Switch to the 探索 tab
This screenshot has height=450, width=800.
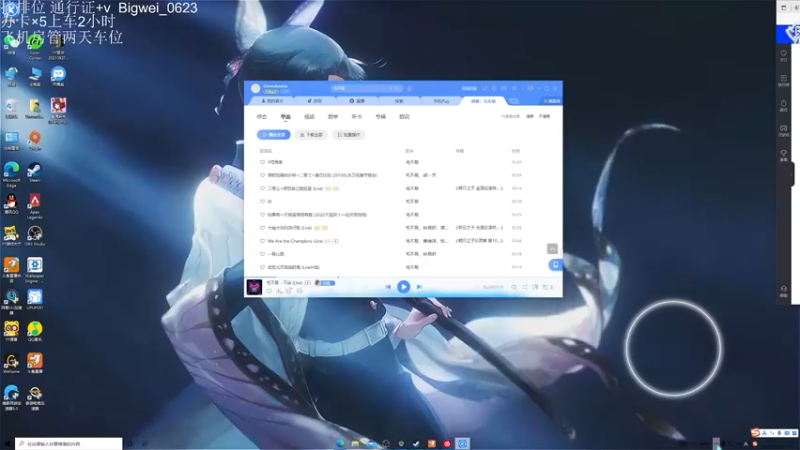click(x=399, y=101)
